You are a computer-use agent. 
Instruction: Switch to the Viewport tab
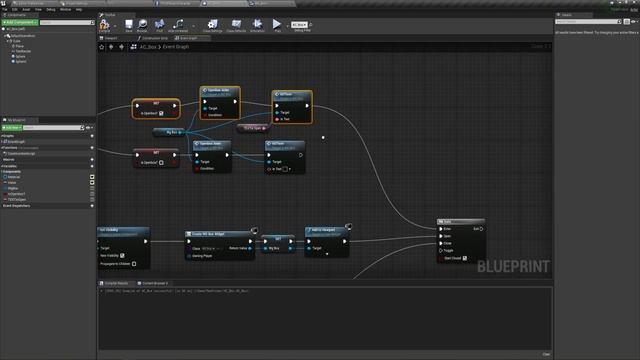point(109,38)
